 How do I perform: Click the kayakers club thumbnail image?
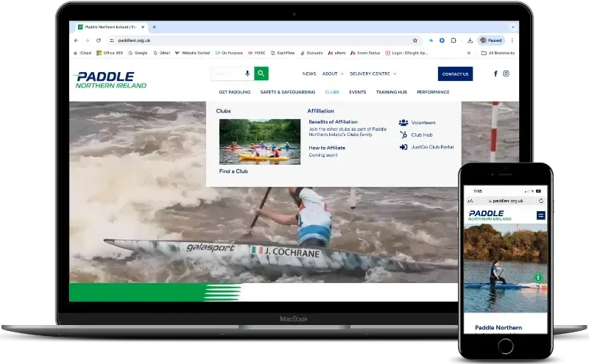point(260,142)
